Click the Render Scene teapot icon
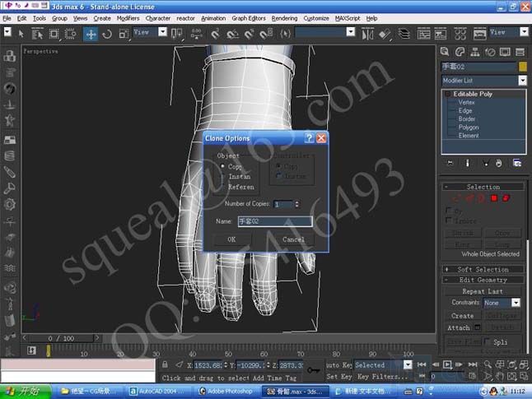 point(479,34)
